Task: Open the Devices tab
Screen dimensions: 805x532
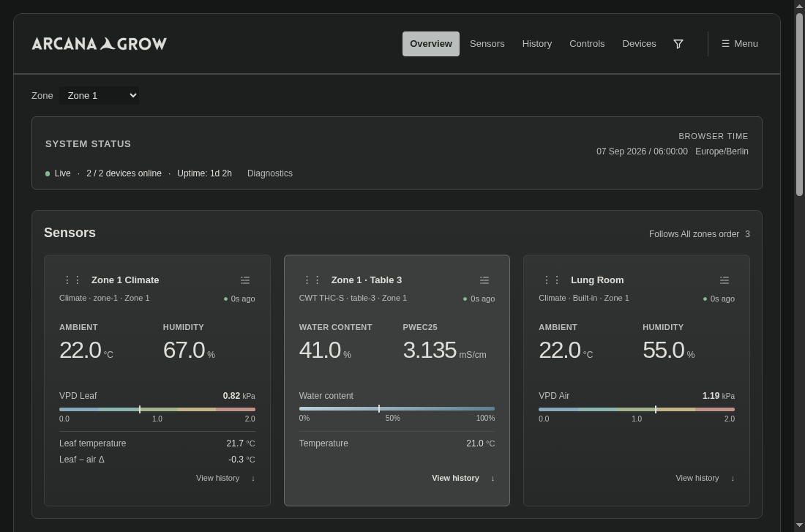Action: click(639, 44)
